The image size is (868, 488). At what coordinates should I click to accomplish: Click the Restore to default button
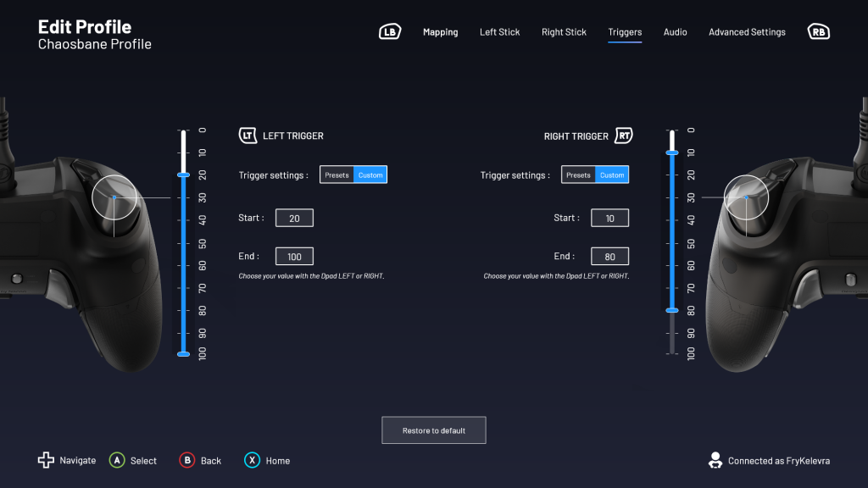tap(434, 430)
